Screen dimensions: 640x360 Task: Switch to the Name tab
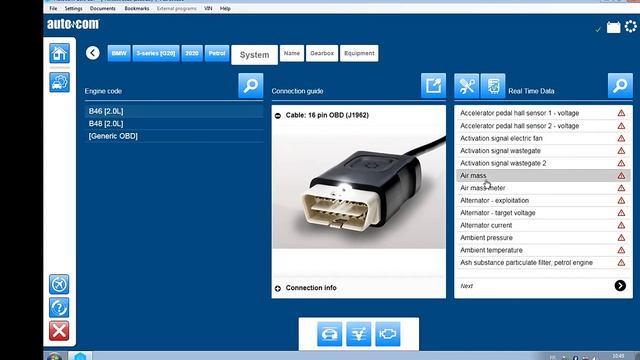coord(292,53)
